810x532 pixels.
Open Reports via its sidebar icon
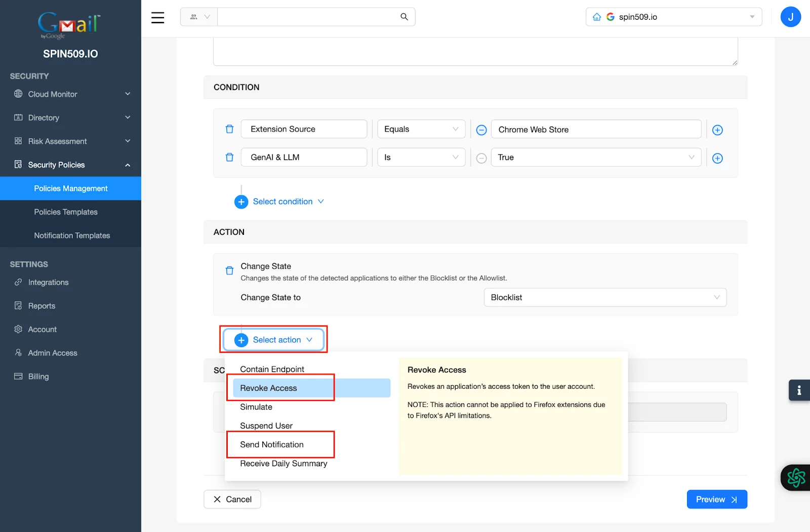click(x=18, y=305)
